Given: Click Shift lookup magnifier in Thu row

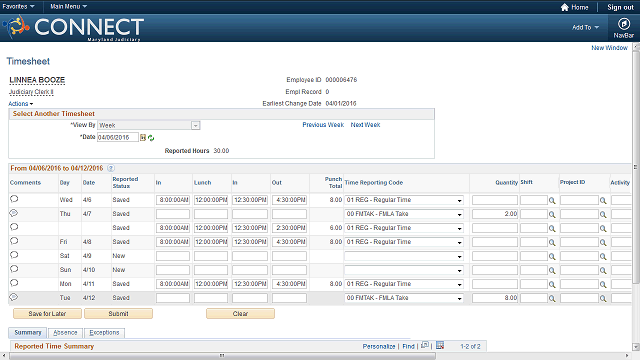Looking at the screenshot, I should tap(552, 214).
